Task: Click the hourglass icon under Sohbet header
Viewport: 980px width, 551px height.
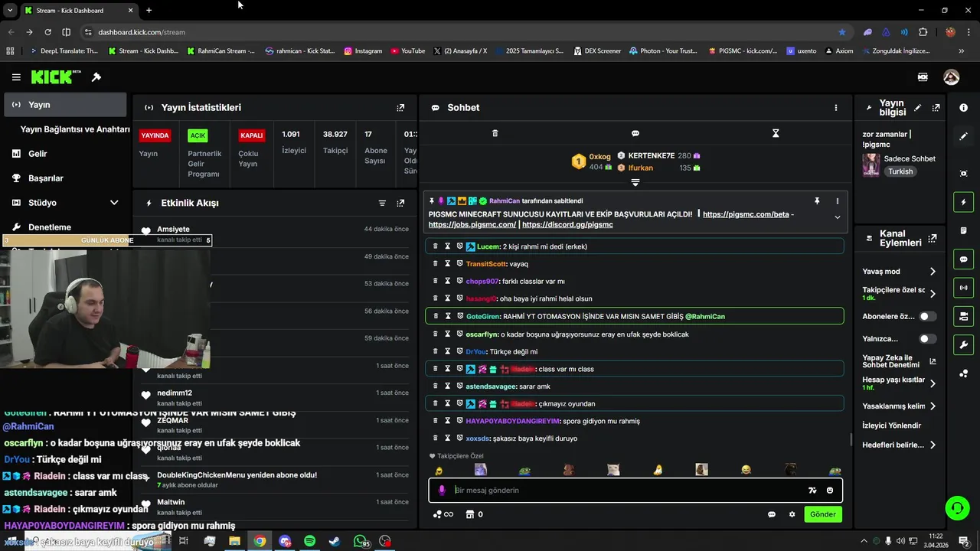Action: click(x=776, y=133)
